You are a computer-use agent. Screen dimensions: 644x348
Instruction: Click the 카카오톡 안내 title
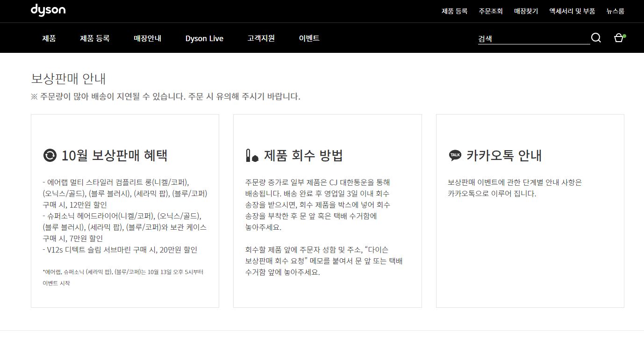point(504,155)
